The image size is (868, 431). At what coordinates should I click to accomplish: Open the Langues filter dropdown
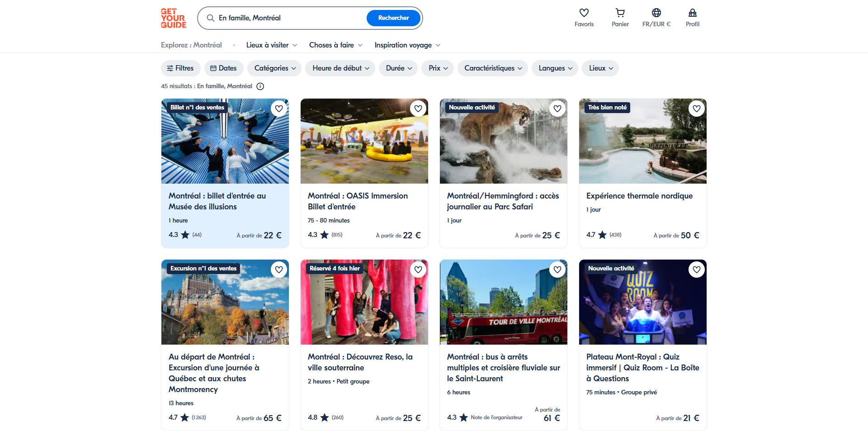(555, 68)
